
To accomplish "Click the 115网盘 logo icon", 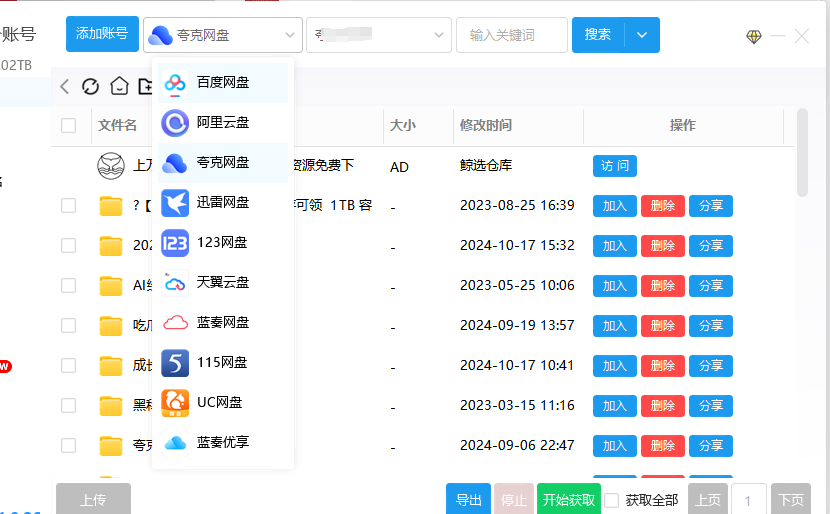I will click(x=175, y=363).
